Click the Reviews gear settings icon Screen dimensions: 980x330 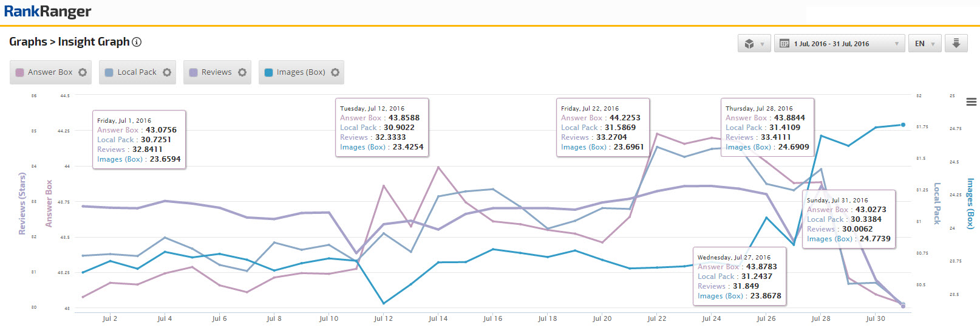[242, 72]
